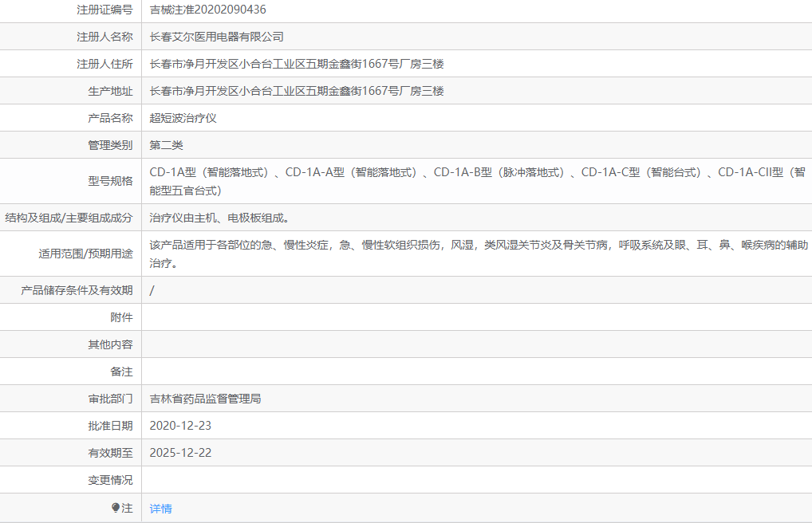Select text 治疗仪由主机、电极板组成。
The width and height of the screenshot is (812, 523).
pos(219,218)
